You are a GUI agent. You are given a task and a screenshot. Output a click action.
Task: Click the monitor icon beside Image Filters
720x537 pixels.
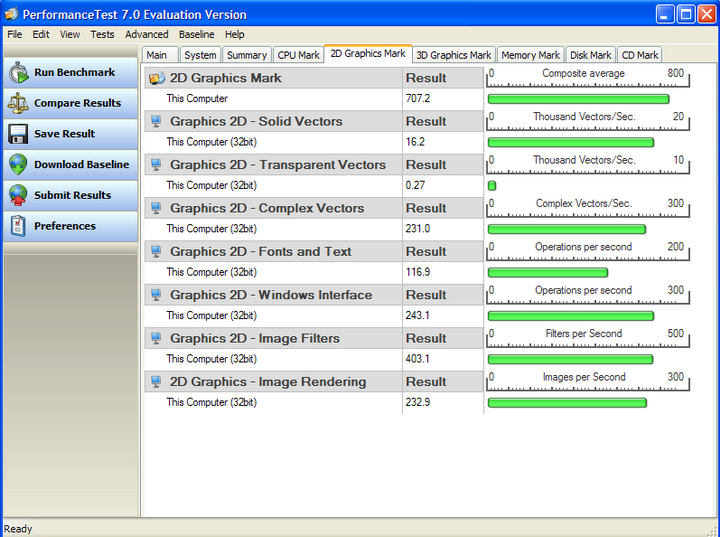[156, 338]
